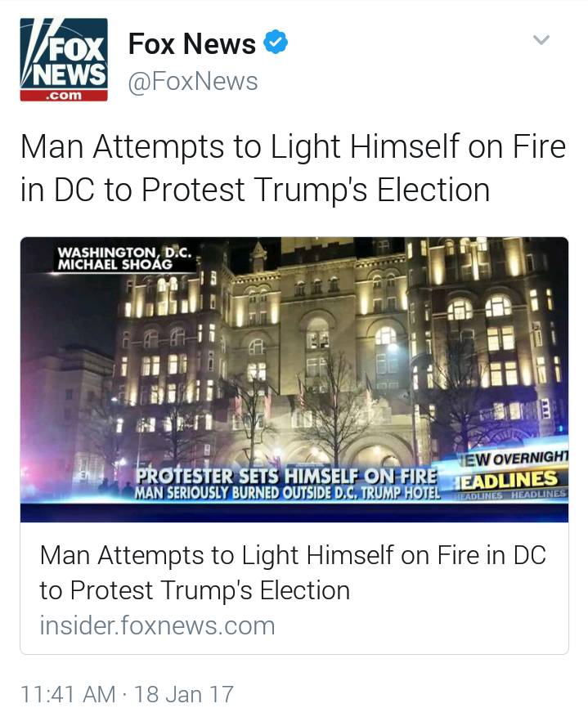The height and width of the screenshot is (717, 588).
Task: Visit the @FoxNews handle
Action: 193,82
